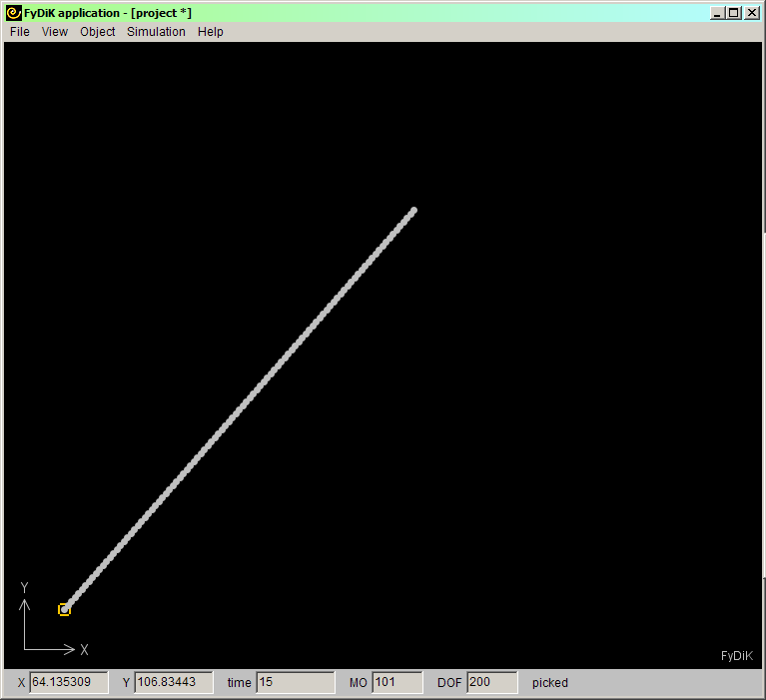Click the X coordinate field showing 64.135309
This screenshot has height=700, width=766.
pyautogui.click(x=69, y=682)
